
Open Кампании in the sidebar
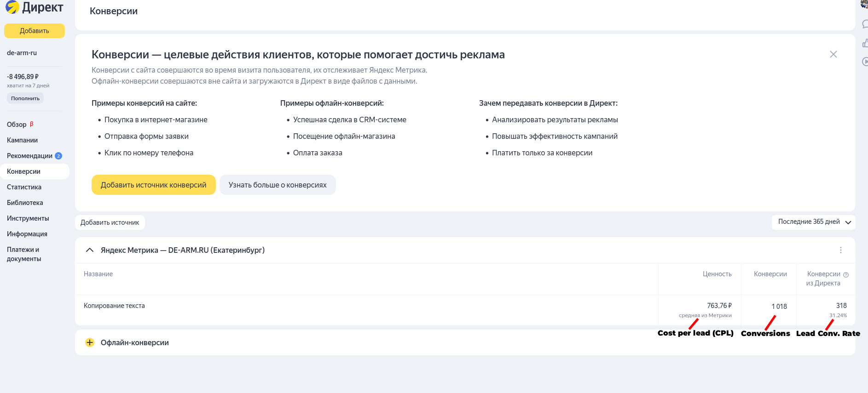click(22, 140)
